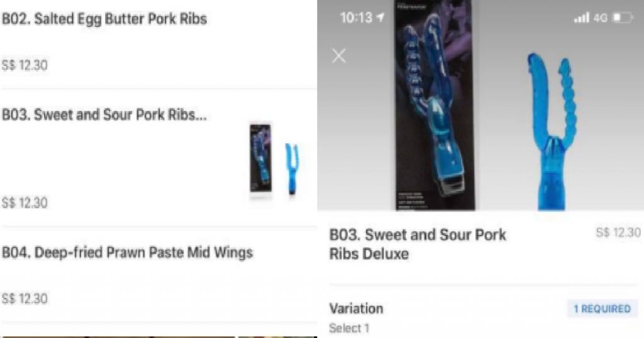Tap the S$ 12.30 price under B03 list item
Screen dimensions: 644x338
point(25,203)
